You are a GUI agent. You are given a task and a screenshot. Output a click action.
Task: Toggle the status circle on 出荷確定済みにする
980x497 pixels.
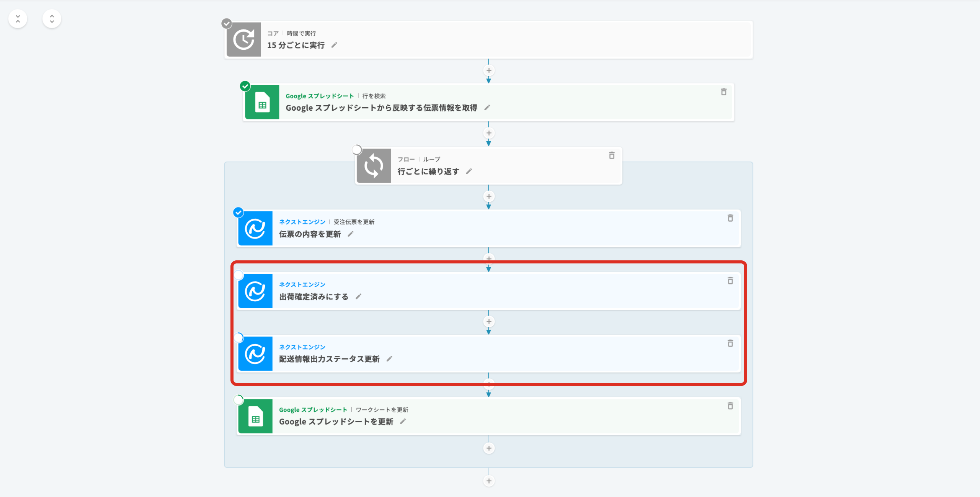click(238, 275)
